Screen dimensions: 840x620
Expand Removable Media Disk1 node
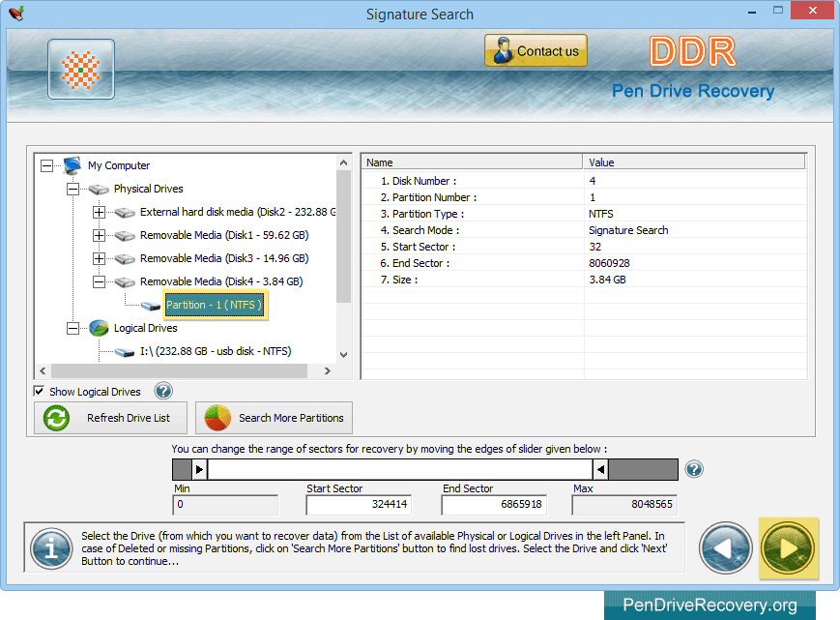pyautogui.click(x=99, y=235)
